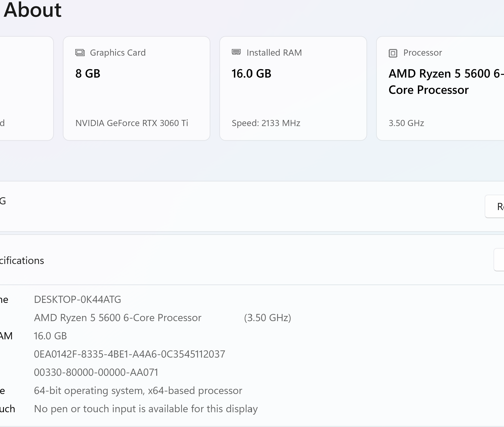Viewport: 504px width, 427px height.
Task: Select the product ID 00330-80000-00000-AA071
Action: (96, 372)
